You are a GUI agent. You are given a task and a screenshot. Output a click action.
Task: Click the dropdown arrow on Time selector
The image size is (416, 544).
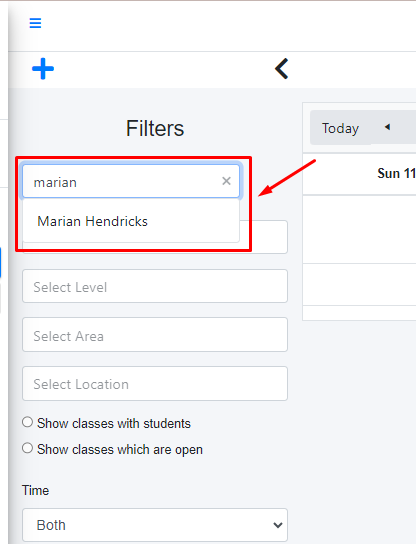[x=278, y=525]
